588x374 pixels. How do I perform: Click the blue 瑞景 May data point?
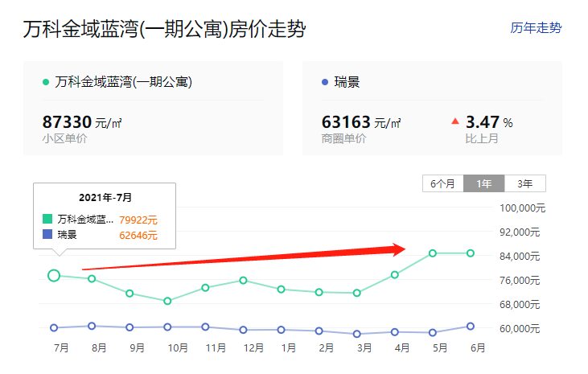point(433,332)
